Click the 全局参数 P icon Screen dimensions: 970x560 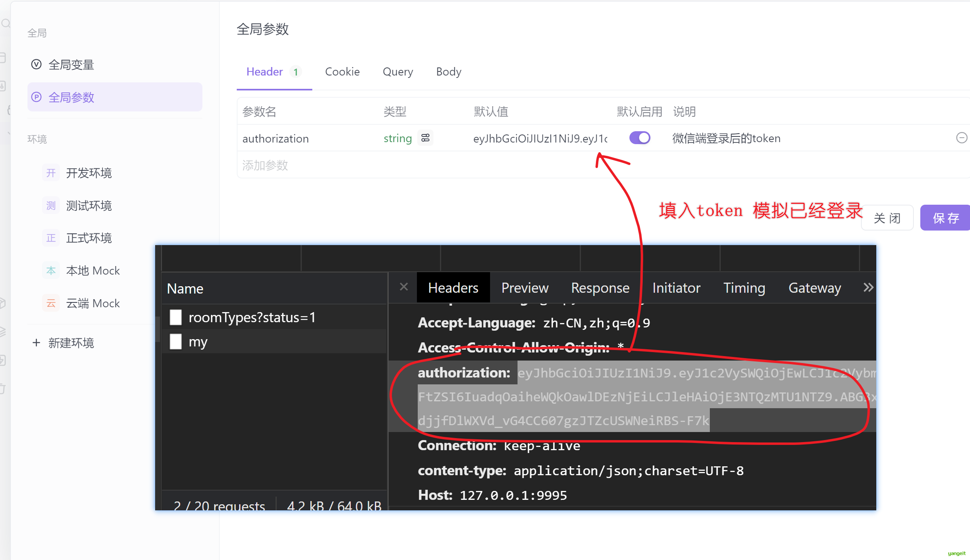[x=36, y=97]
